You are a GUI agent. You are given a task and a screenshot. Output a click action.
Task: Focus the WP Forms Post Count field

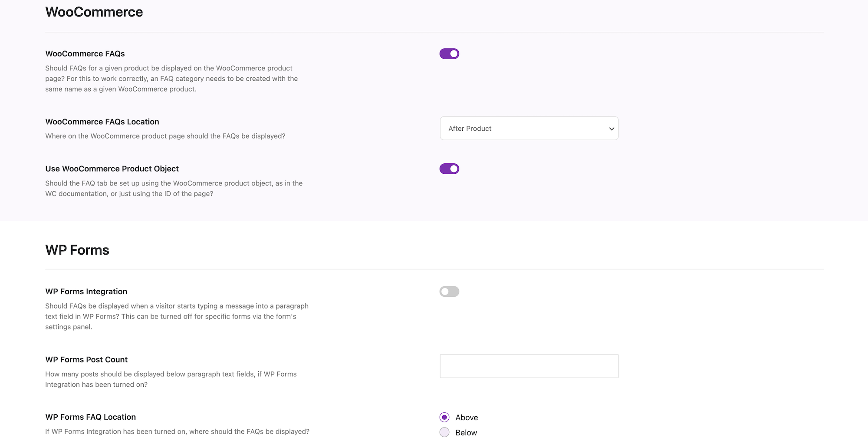(x=529, y=366)
